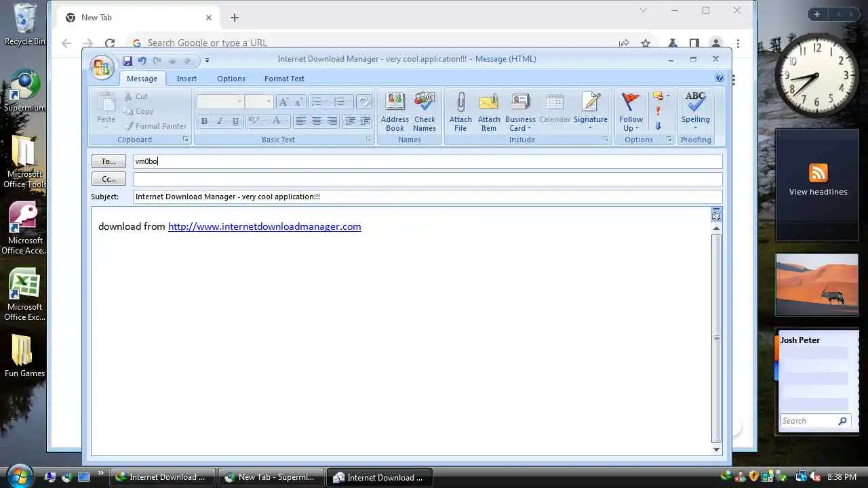This screenshot has width=868, height=488.
Task: Click the taskbar clock 8:38 PM
Action: pyautogui.click(x=842, y=477)
